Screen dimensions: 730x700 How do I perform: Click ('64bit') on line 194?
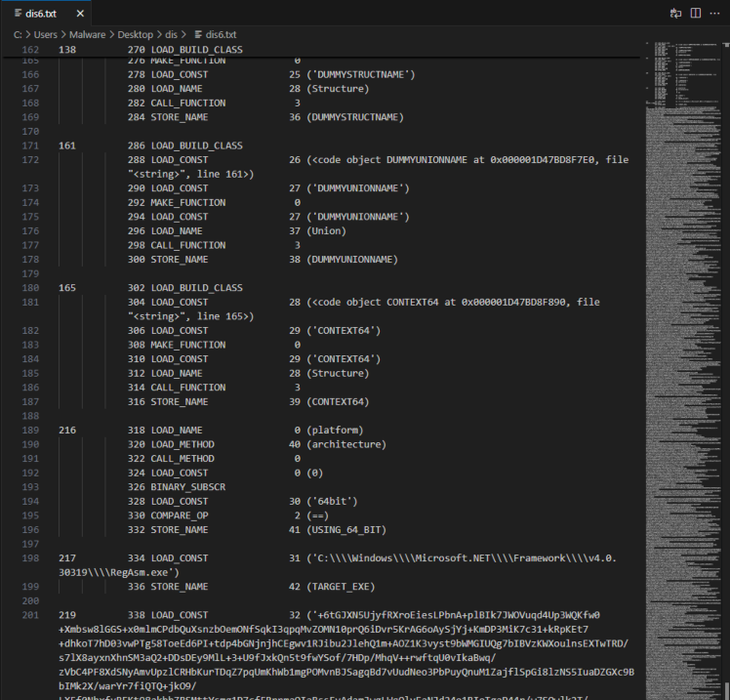point(332,502)
